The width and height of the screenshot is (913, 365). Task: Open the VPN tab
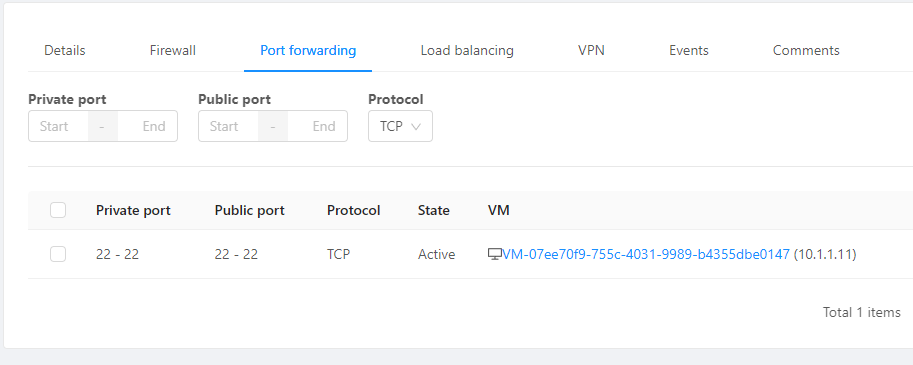(x=591, y=51)
